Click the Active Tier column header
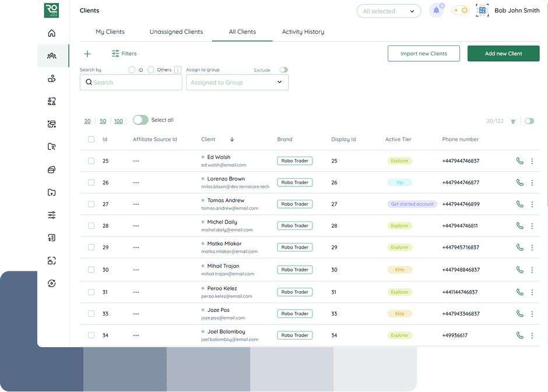The width and height of the screenshot is (548, 392). [398, 139]
